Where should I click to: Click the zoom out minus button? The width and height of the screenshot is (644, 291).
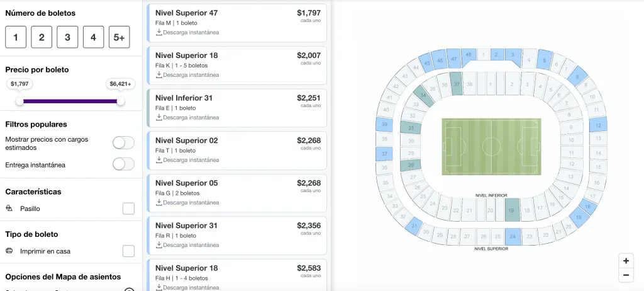[626, 275]
